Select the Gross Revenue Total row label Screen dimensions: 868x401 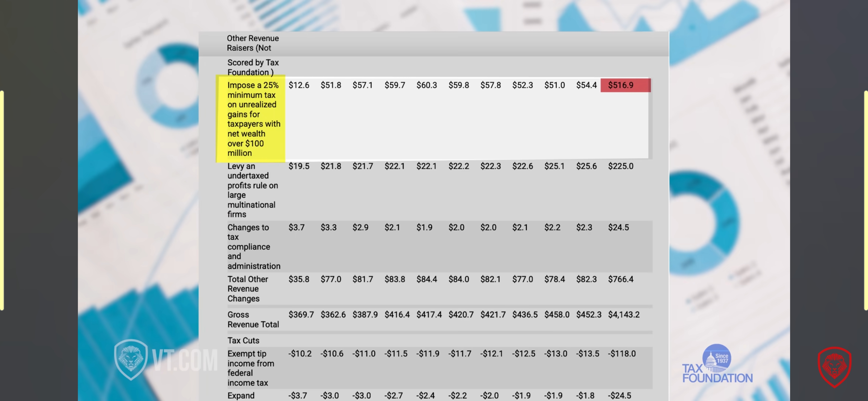(x=253, y=319)
